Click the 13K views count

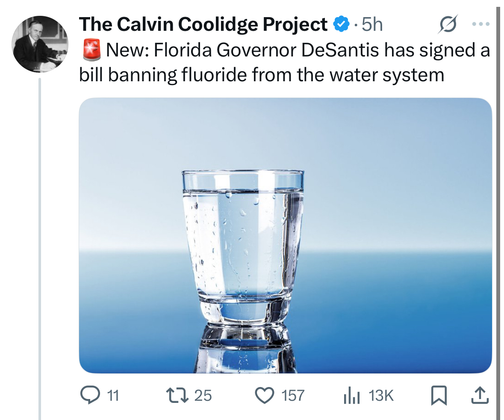tap(381, 396)
